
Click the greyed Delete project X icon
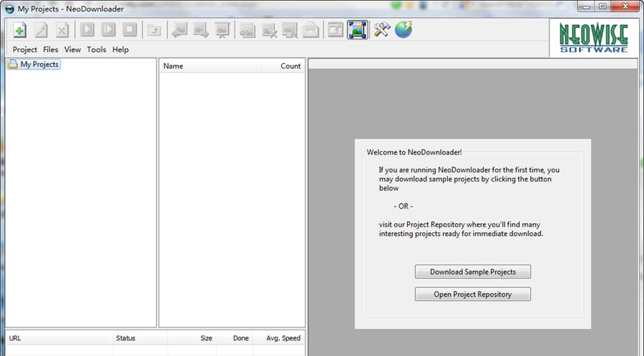(x=62, y=30)
